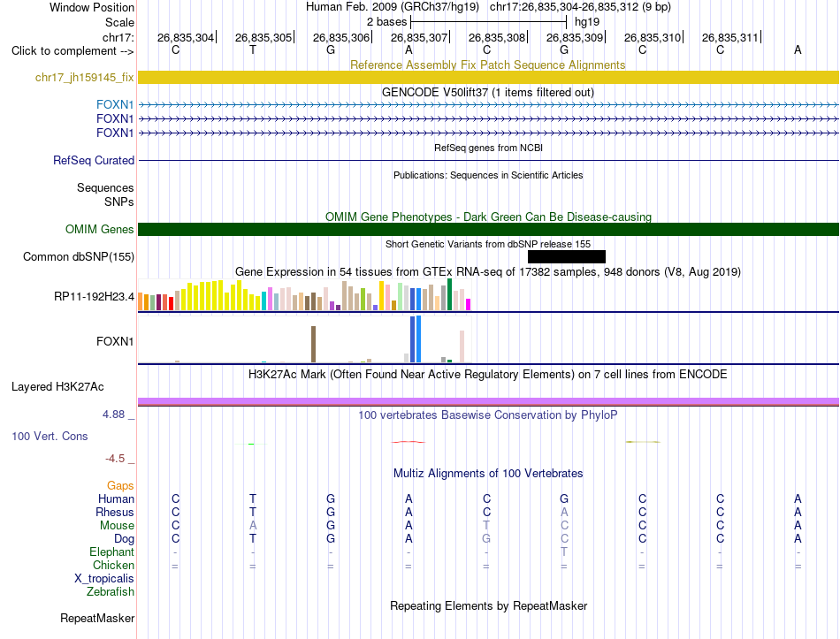
Task: Click the chr17_jh159145_fix track label
Action: (x=84, y=77)
